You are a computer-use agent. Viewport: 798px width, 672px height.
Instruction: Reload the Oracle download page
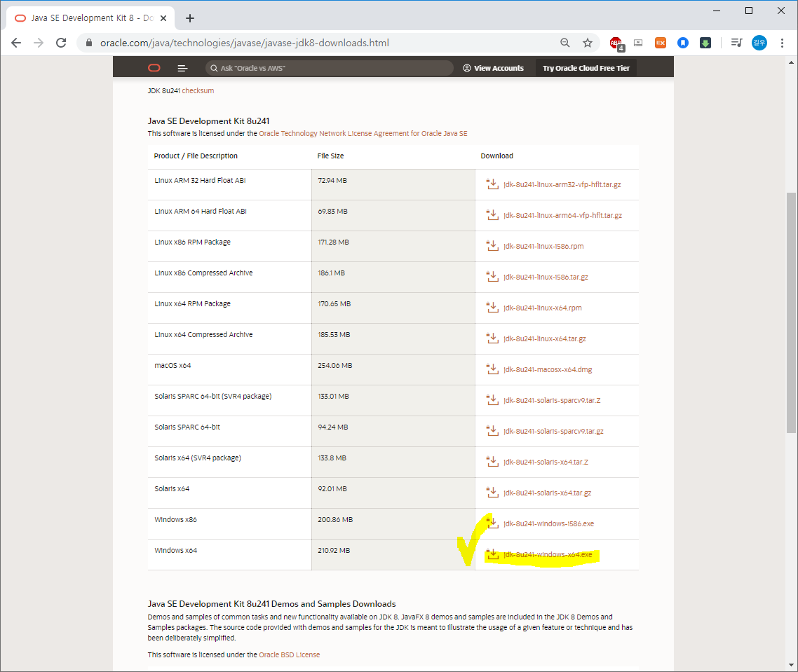[x=61, y=43]
